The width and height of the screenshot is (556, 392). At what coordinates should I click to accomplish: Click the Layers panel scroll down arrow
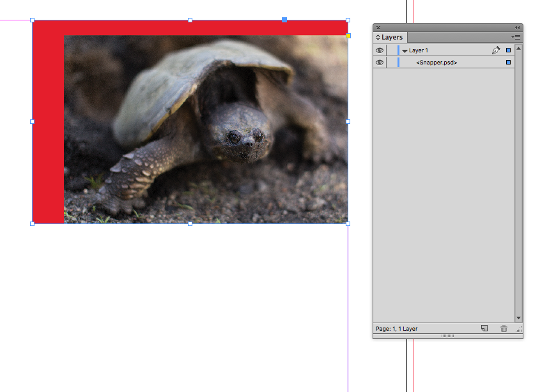click(518, 318)
